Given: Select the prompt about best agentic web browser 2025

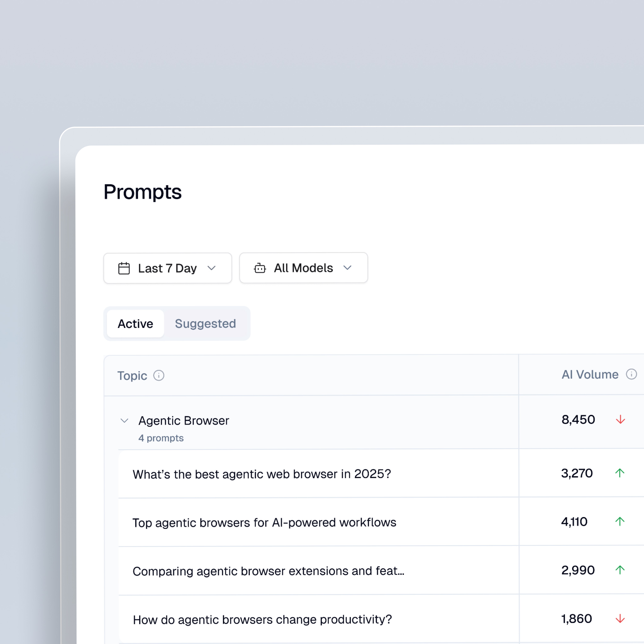Looking at the screenshot, I should (x=262, y=474).
